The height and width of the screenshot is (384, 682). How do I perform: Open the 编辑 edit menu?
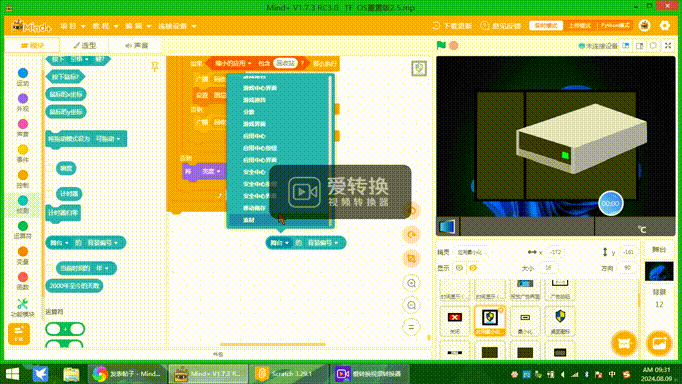138,26
